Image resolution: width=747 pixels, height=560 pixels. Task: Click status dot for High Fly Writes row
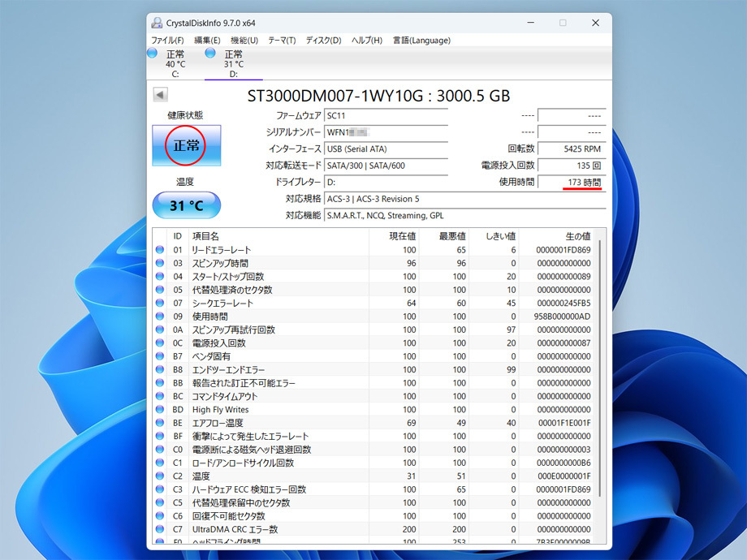click(x=160, y=410)
